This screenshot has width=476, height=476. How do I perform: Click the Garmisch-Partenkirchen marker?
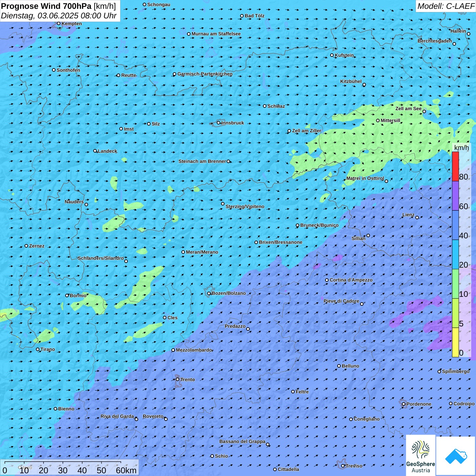(x=175, y=74)
